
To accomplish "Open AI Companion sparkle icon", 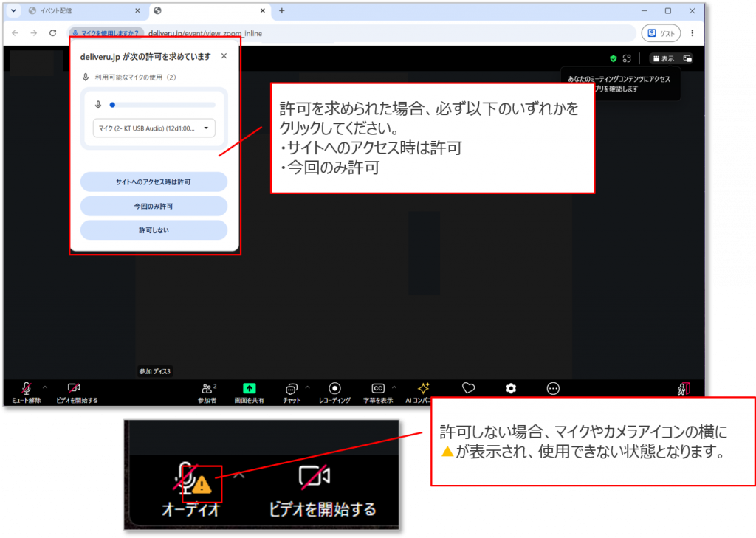I will pyautogui.click(x=423, y=388).
